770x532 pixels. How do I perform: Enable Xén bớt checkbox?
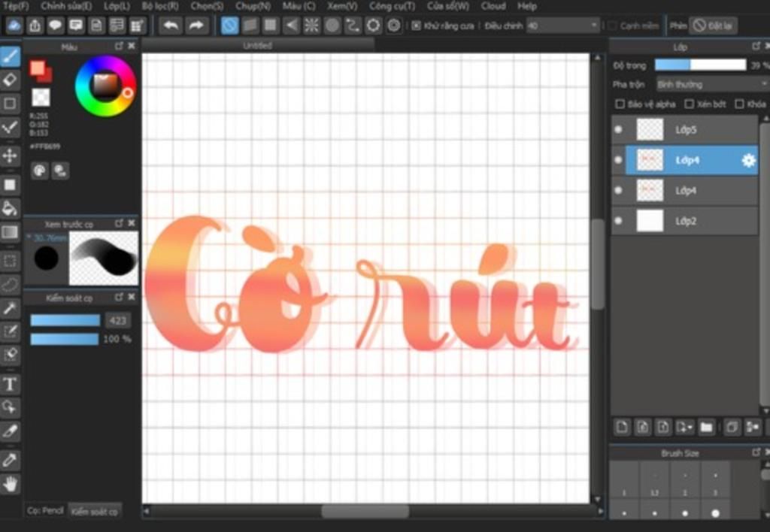coord(690,104)
